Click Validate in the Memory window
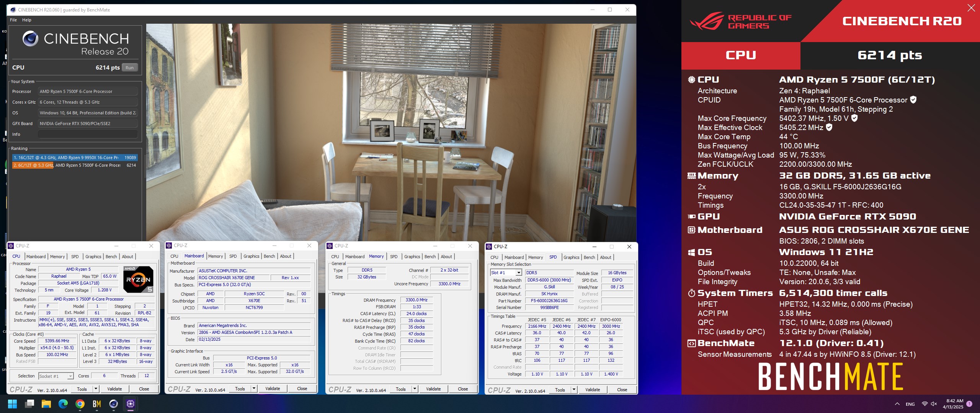 tap(433, 389)
